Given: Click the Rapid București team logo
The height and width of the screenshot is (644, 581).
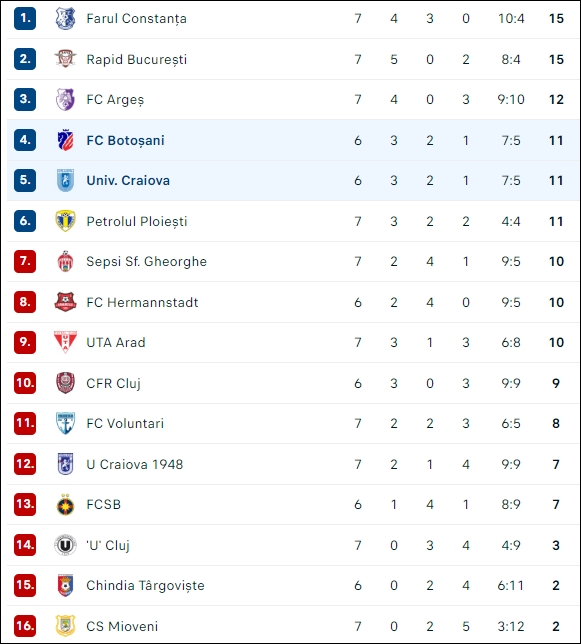Looking at the screenshot, I should [65, 59].
